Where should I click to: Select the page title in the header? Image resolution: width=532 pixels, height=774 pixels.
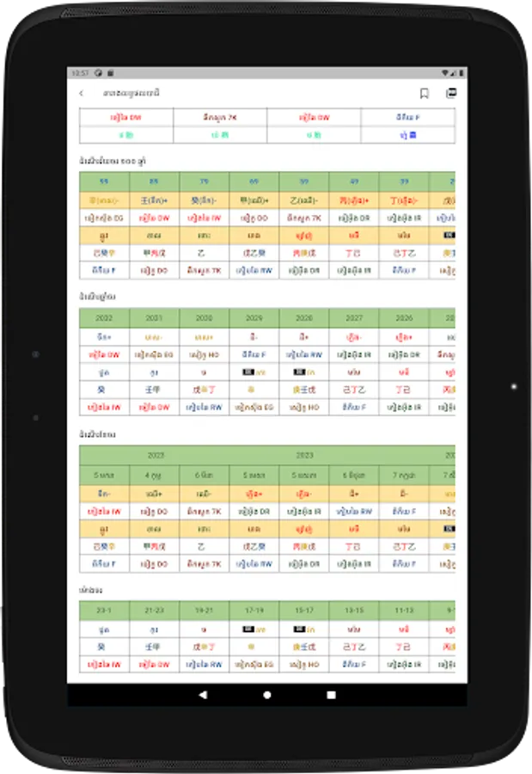click(131, 93)
